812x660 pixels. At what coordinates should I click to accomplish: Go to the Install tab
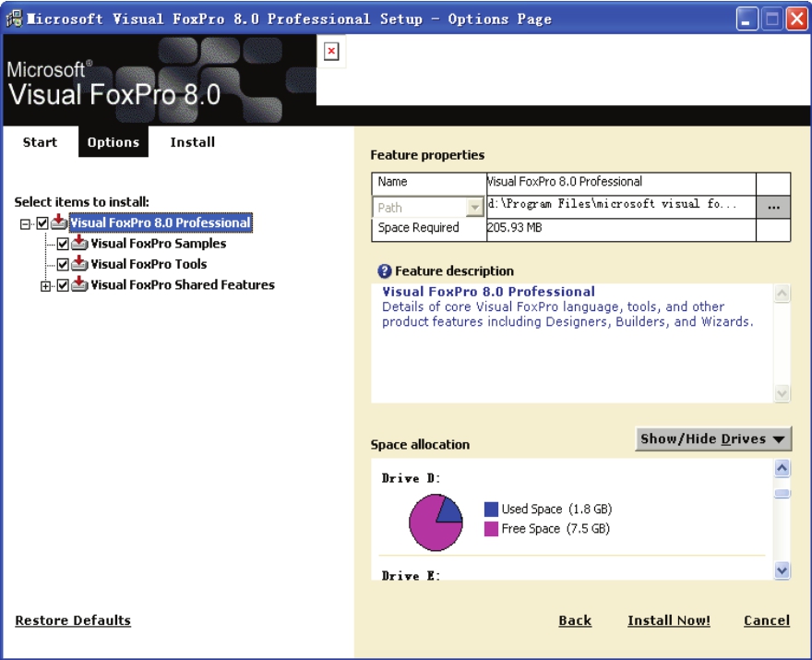coord(193,142)
